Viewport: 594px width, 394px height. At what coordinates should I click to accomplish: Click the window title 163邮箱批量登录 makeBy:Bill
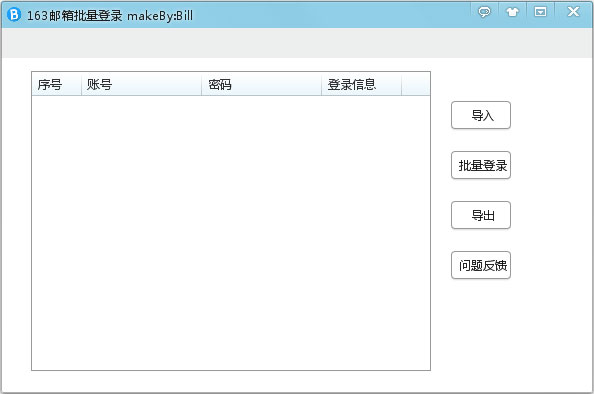(x=110, y=16)
